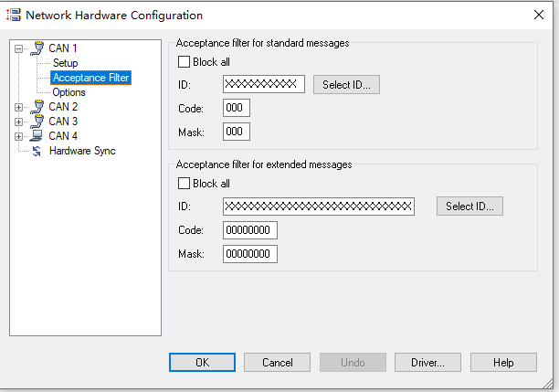Click the standard messages Code field

click(237, 108)
